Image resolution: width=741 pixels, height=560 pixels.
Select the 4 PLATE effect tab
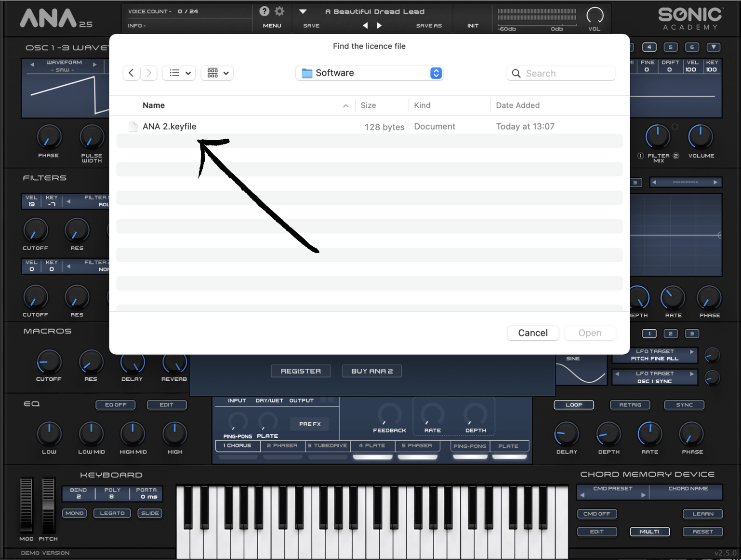click(x=372, y=446)
